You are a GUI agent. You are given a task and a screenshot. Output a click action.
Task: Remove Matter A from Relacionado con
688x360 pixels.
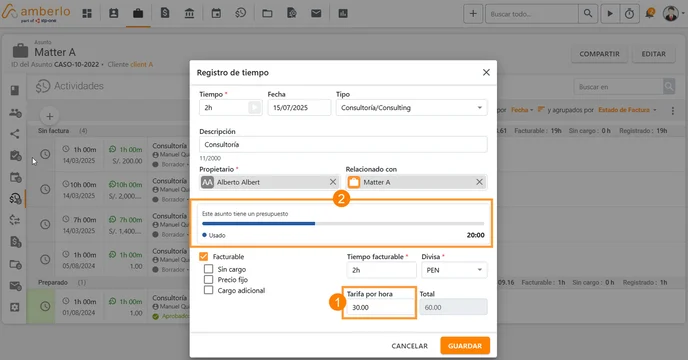pyautogui.click(x=479, y=182)
